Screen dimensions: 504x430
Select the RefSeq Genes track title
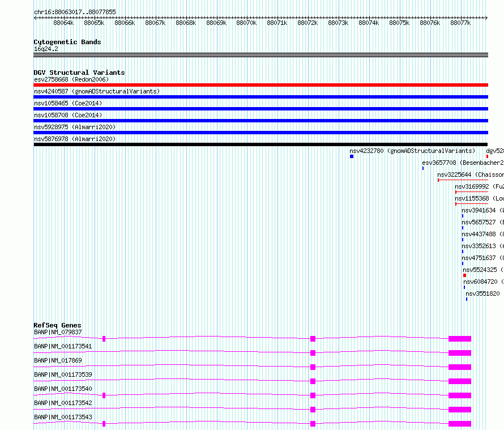point(57,325)
